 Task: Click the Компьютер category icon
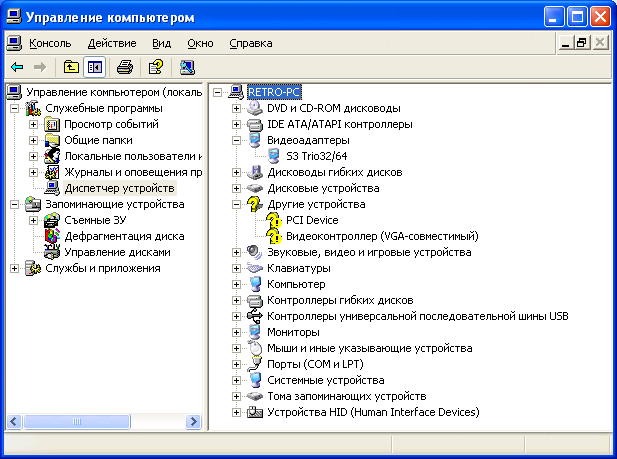pos(255,284)
